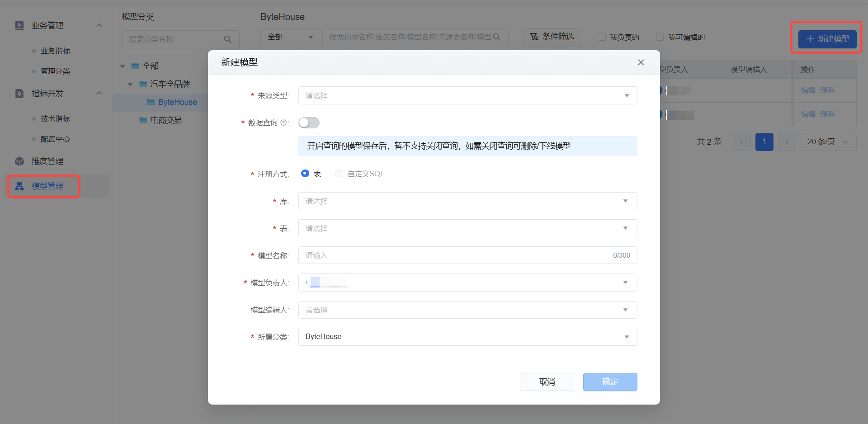This screenshot has width=868, height=424.
Task: Click the 取消 button
Action: (x=547, y=382)
